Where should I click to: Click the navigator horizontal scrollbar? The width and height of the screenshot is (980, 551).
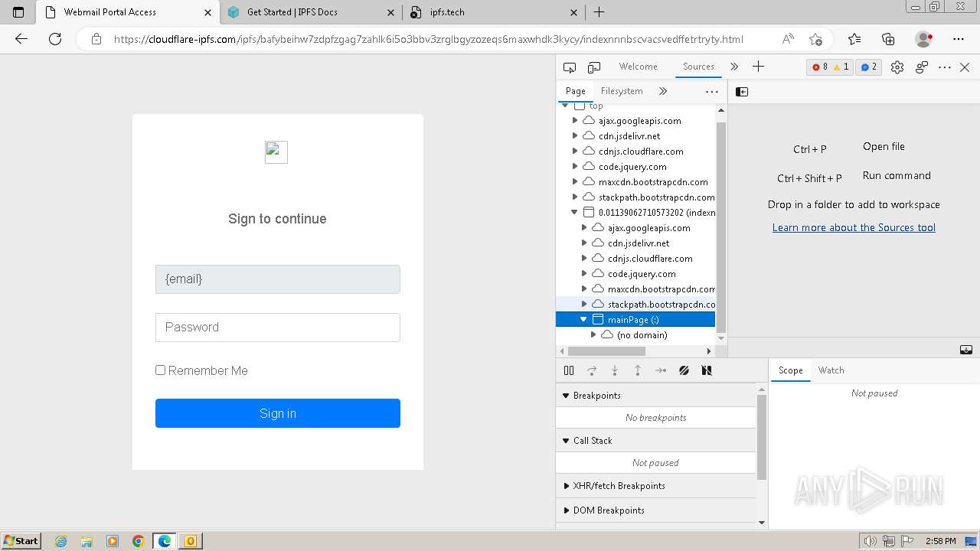(606, 351)
